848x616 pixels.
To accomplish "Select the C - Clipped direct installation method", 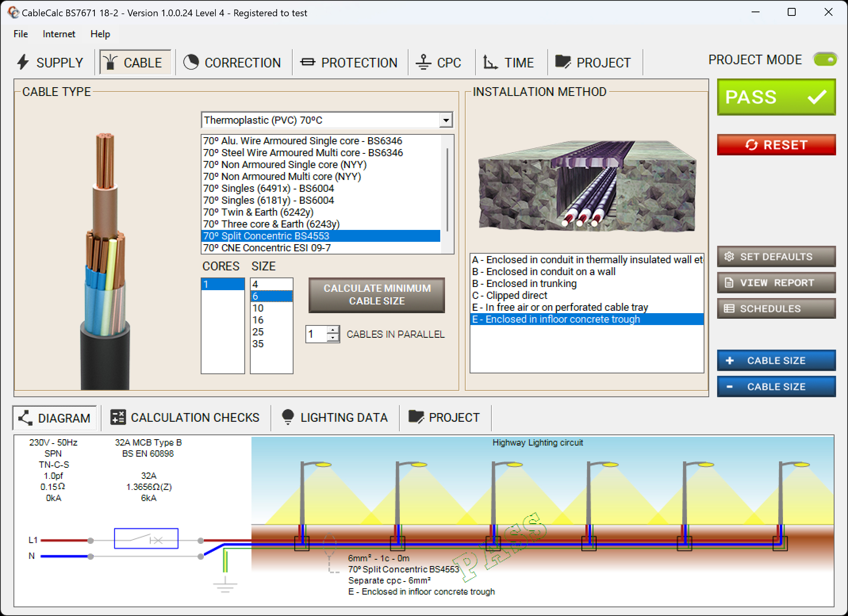I will click(x=510, y=295).
